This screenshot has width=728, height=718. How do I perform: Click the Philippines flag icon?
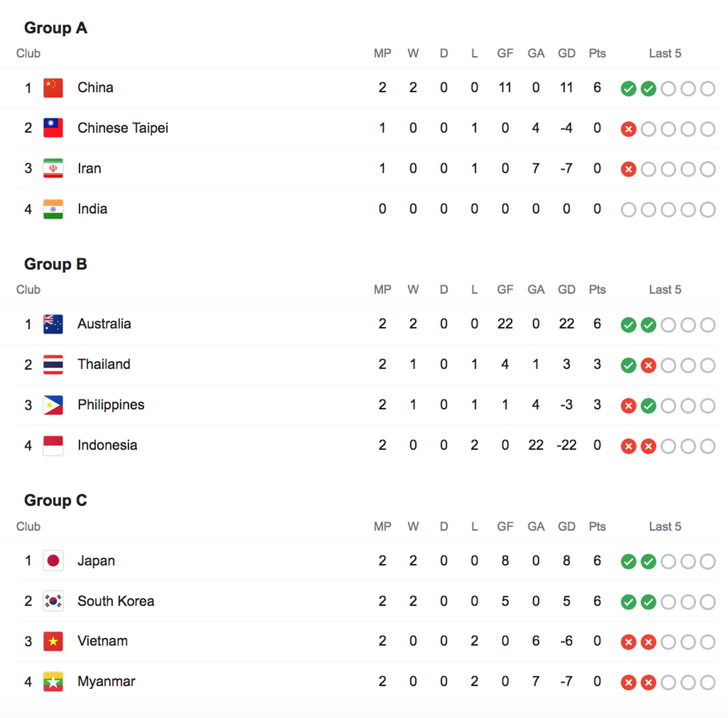click(53, 405)
